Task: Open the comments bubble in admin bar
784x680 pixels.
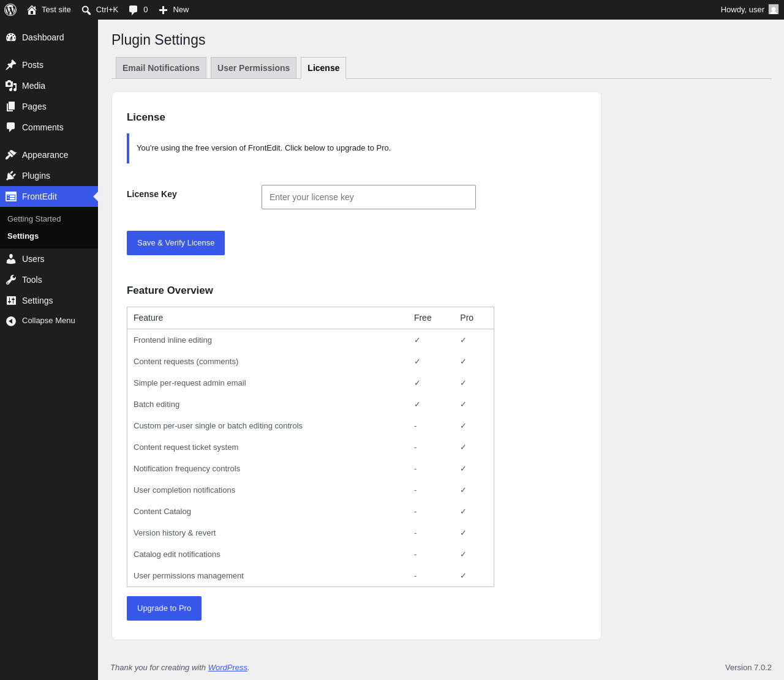Action: (x=134, y=10)
